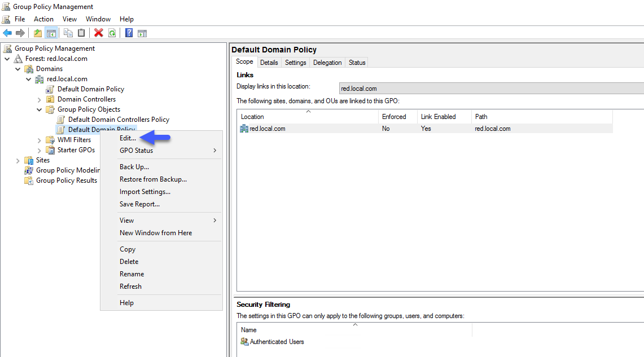The image size is (644, 357).
Task: Click the blue Help question mark icon
Action: tap(129, 33)
